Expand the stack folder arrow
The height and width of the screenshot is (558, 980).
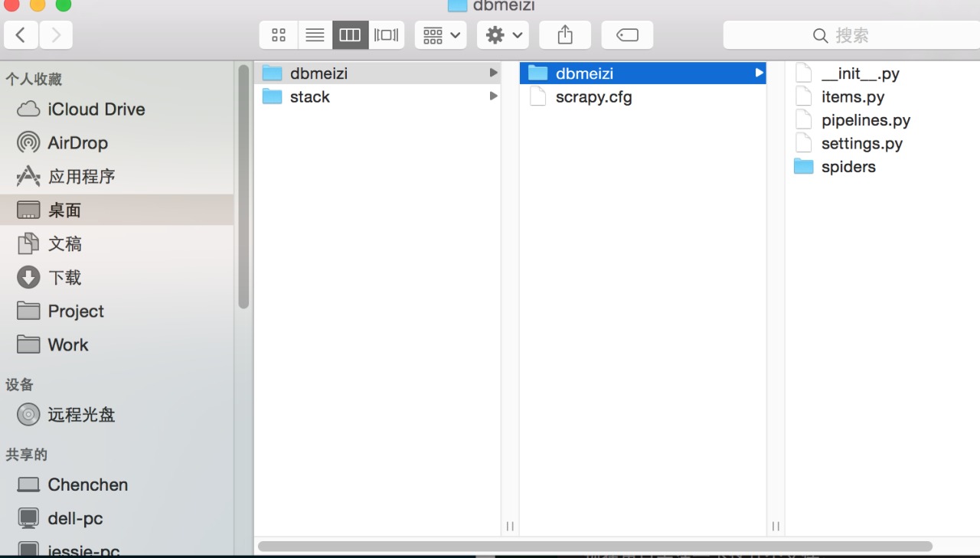[493, 96]
